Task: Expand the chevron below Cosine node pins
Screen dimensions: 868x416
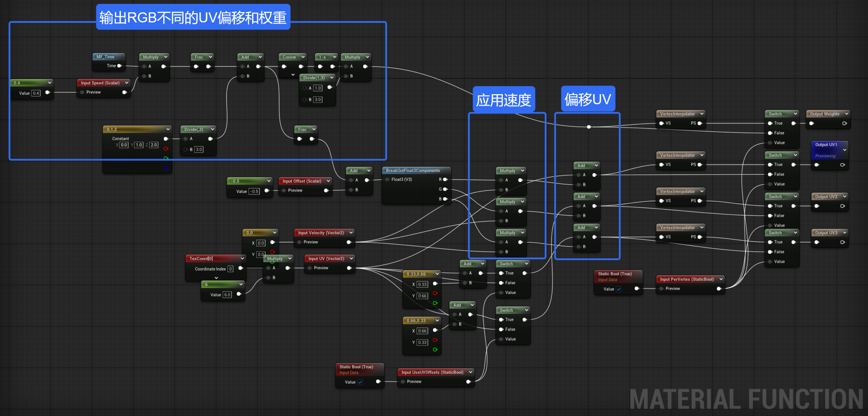Action: coord(293,75)
